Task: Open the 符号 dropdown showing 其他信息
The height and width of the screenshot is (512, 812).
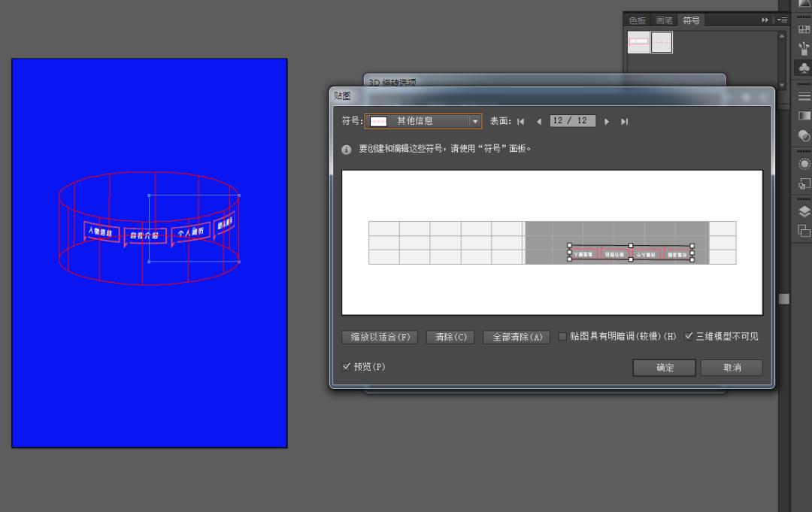Action: tap(476, 120)
